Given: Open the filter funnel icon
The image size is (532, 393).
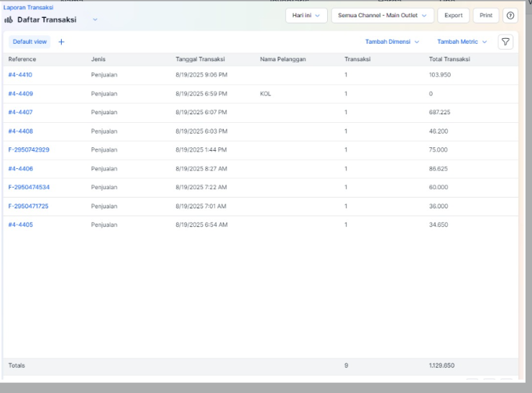Looking at the screenshot, I should [x=505, y=42].
